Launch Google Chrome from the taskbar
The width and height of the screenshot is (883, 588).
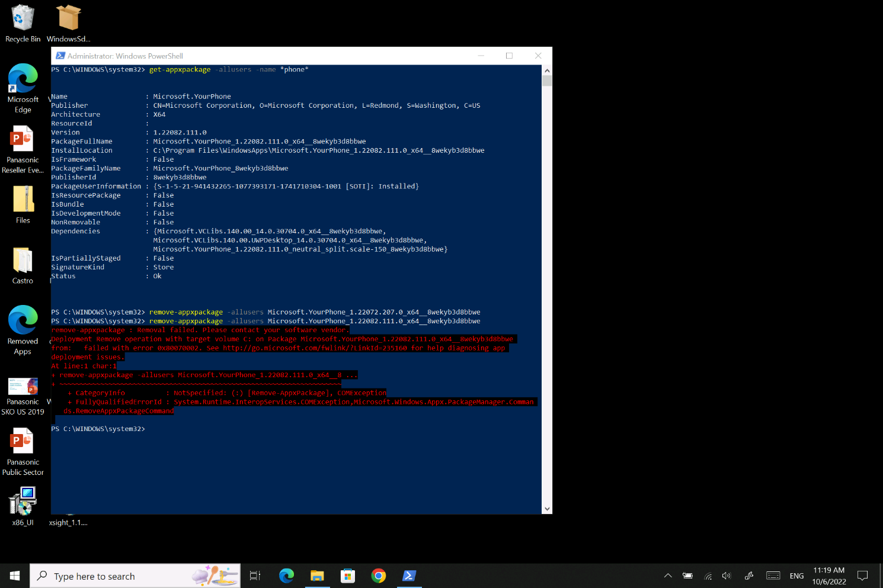click(x=379, y=576)
